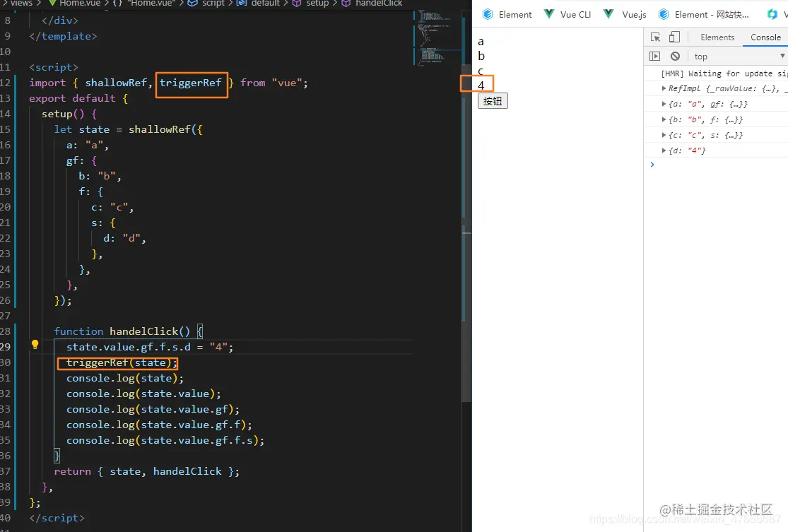Show the console sidebar icon
This screenshot has height=532, width=788.
(x=654, y=57)
